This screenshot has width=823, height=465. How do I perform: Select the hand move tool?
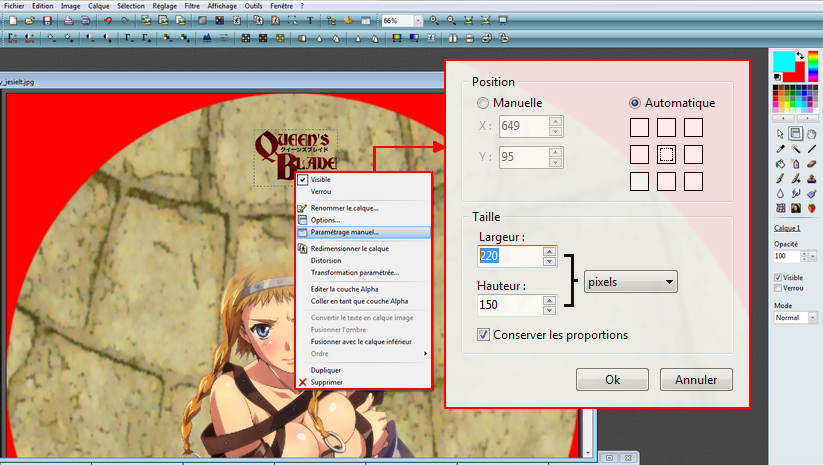tap(812, 134)
